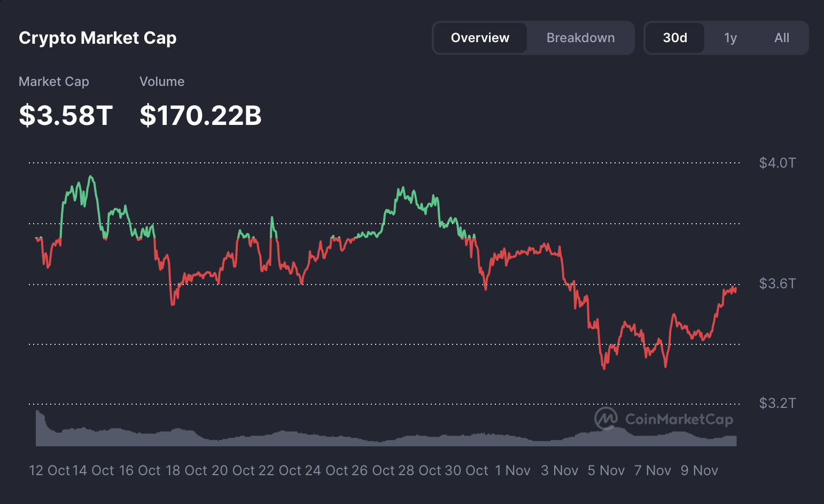This screenshot has height=504, width=824.
Task: Click the Volume label
Action: pyautogui.click(x=162, y=81)
